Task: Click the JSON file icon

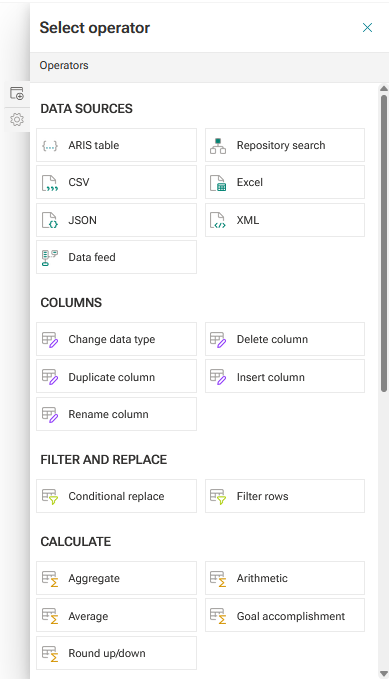Action: [x=50, y=220]
